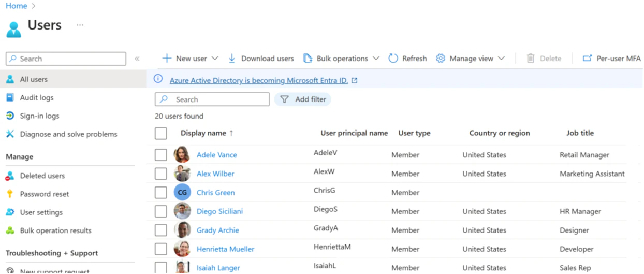Open Alex Wilber's user profile link

[x=215, y=174]
